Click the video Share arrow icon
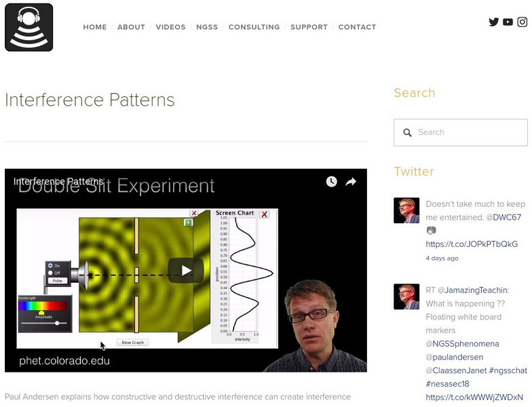 pyautogui.click(x=351, y=182)
